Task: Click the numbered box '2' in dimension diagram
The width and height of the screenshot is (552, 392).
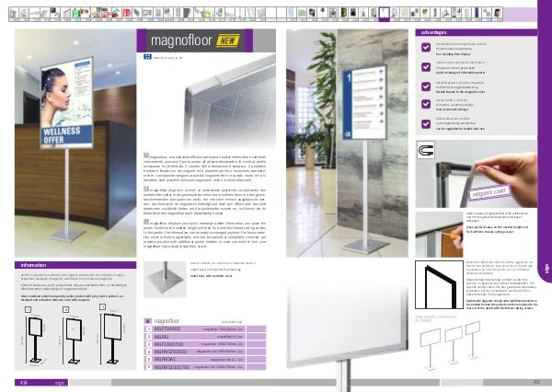Action: [65, 309]
